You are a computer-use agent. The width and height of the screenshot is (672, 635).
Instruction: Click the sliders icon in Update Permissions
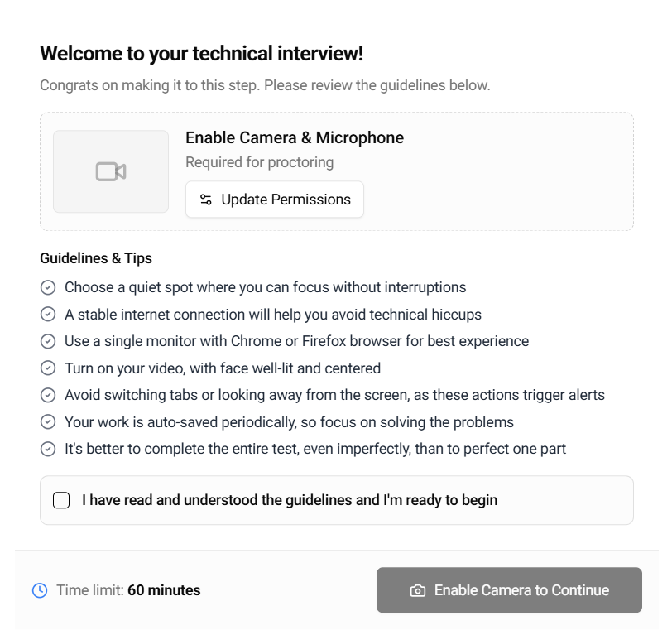coord(206,200)
